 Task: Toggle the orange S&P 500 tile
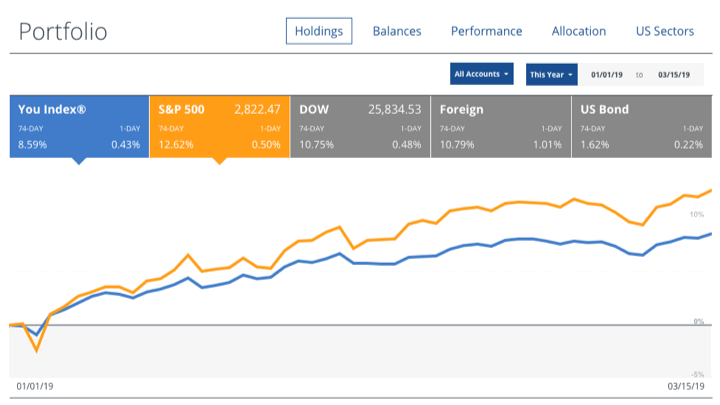coord(220,126)
